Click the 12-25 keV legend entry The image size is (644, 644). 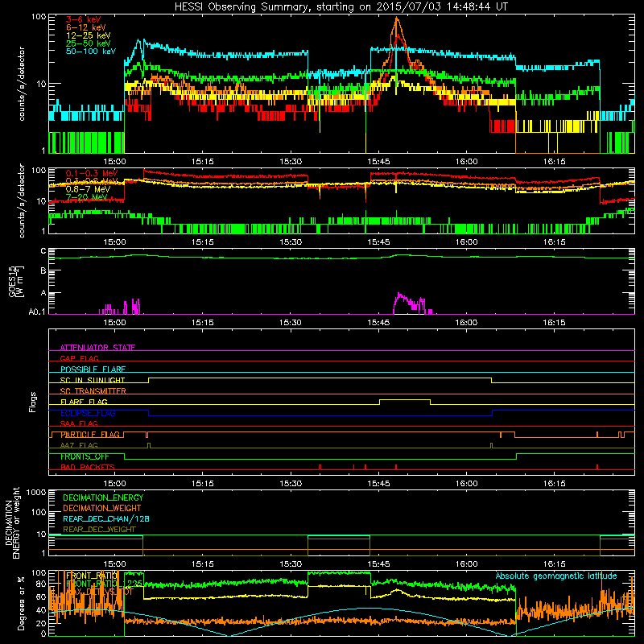(x=88, y=35)
